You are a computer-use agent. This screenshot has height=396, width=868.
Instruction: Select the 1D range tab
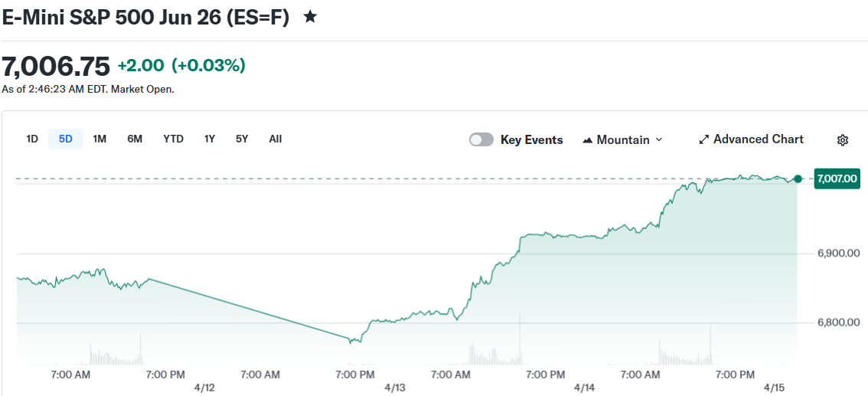click(x=32, y=139)
